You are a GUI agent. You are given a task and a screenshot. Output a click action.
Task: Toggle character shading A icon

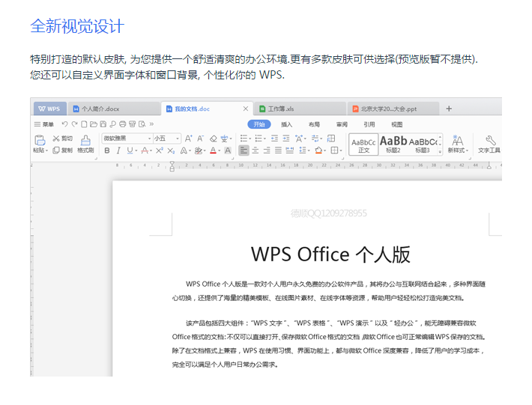[228, 150]
